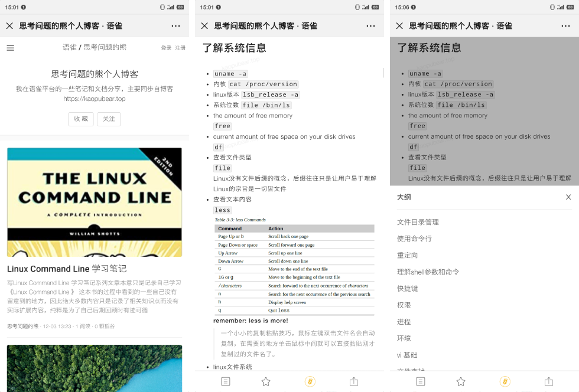Tap the 登录 login link

[x=166, y=48]
